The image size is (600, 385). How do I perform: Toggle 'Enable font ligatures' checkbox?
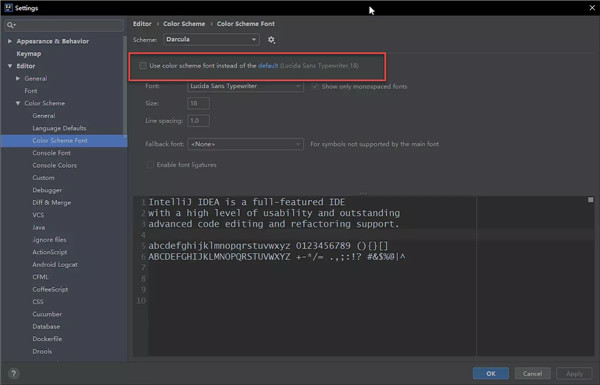[x=150, y=165]
